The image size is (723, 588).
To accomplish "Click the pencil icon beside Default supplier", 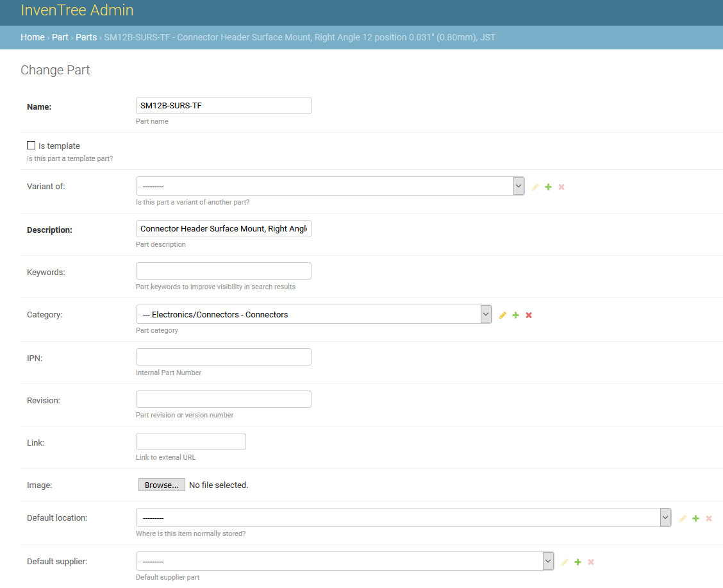I will (x=565, y=562).
